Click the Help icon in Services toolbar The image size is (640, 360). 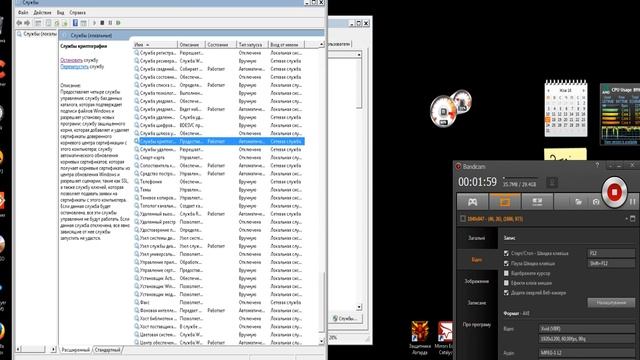(x=75, y=23)
